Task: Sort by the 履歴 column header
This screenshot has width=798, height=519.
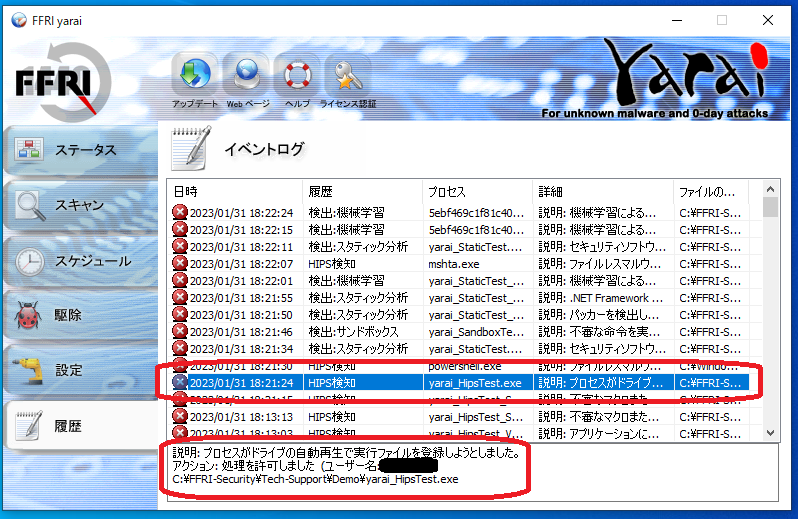Action: pyautogui.click(x=362, y=192)
